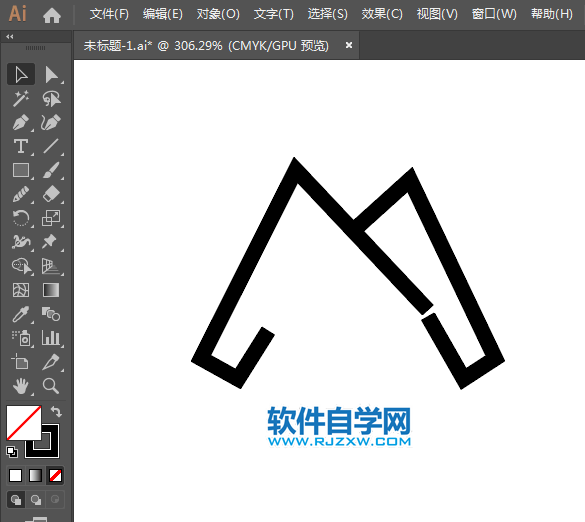Open the 文件(F) menu
The width and height of the screenshot is (585, 522).
click(x=109, y=15)
